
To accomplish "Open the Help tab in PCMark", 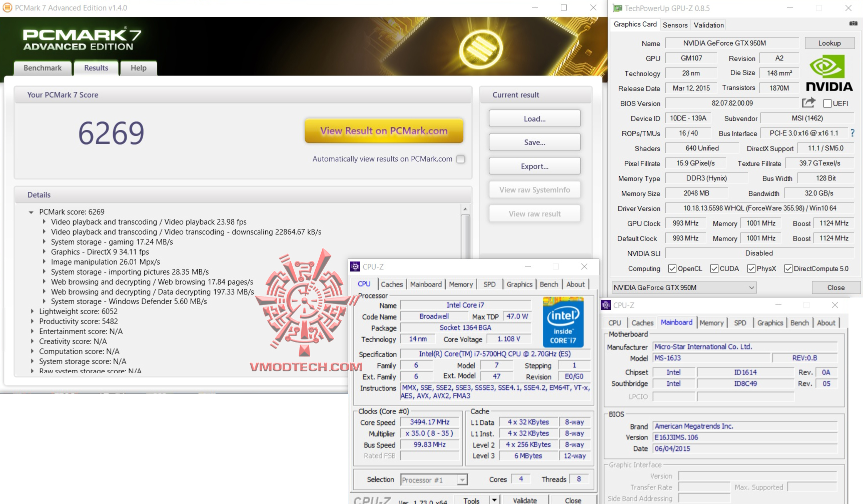I will tap(139, 68).
